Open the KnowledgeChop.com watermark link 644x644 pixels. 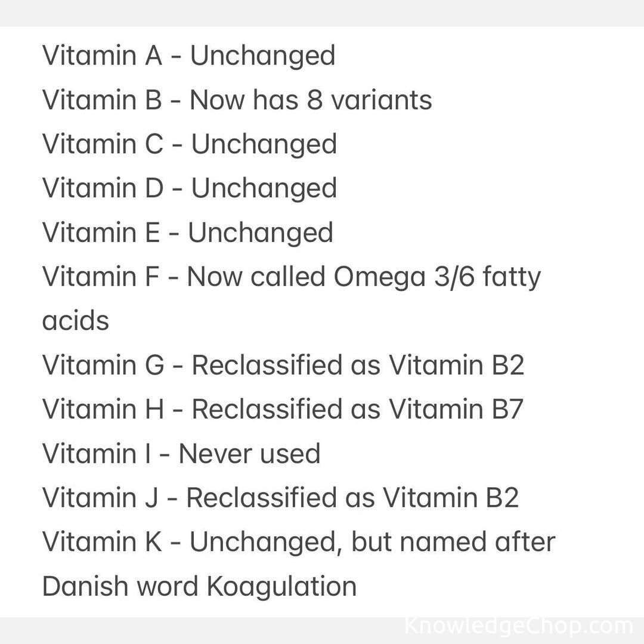(518, 626)
